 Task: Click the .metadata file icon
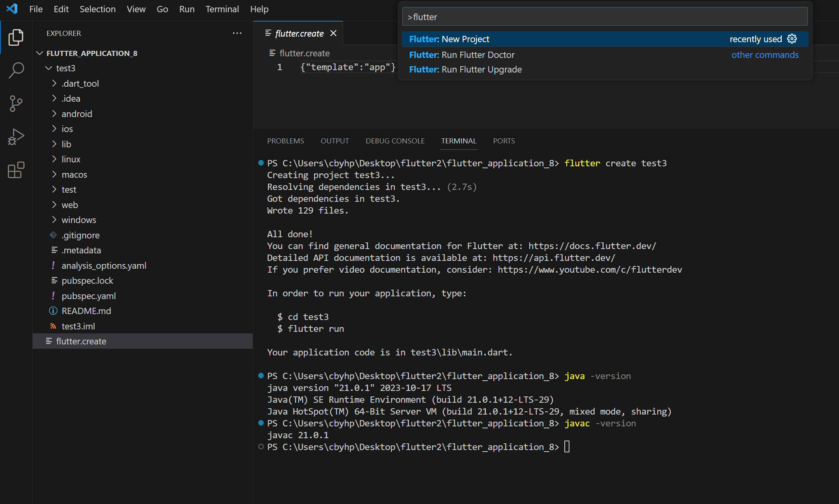(54, 250)
